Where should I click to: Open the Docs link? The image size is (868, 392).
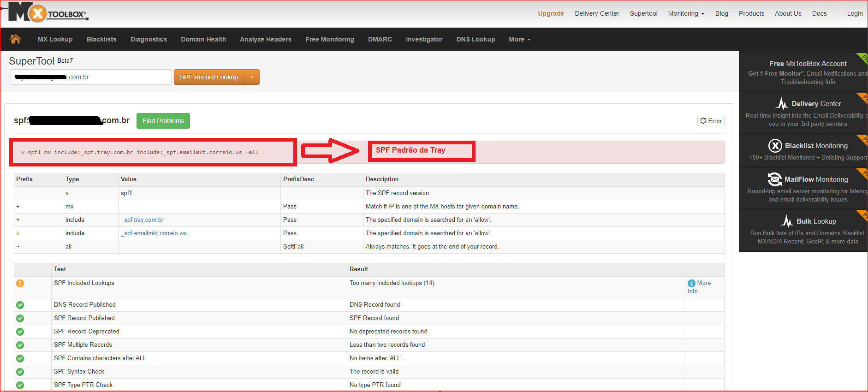[819, 13]
